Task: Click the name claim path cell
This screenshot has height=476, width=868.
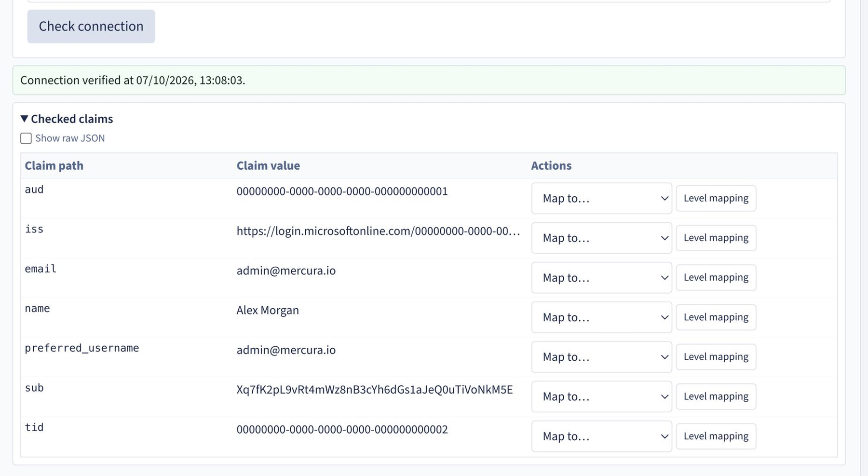Action: click(37, 308)
